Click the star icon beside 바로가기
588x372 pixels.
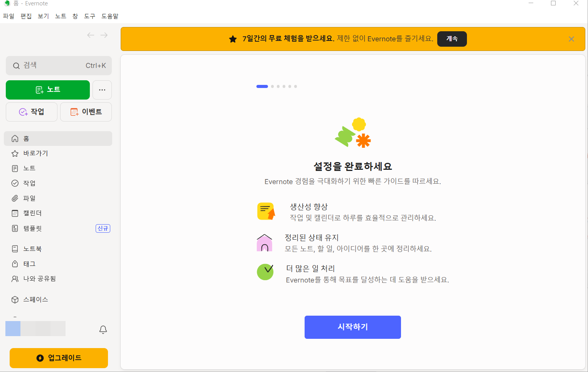[x=15, y=154]
